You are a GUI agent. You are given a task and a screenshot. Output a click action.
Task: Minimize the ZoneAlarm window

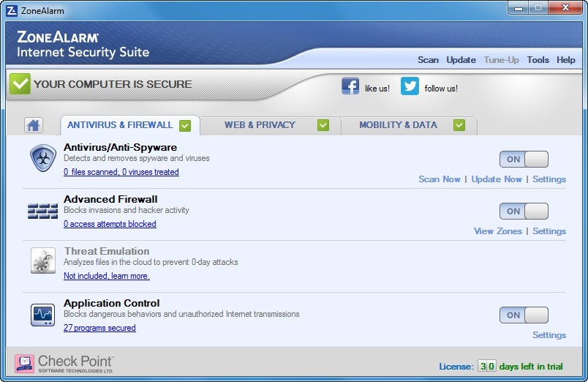click(519, 8)
